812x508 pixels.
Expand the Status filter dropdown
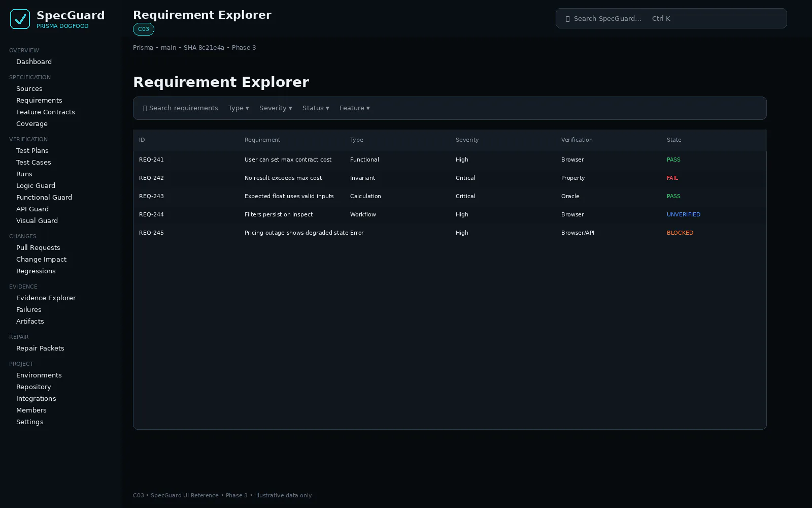(x=316, y=108)
